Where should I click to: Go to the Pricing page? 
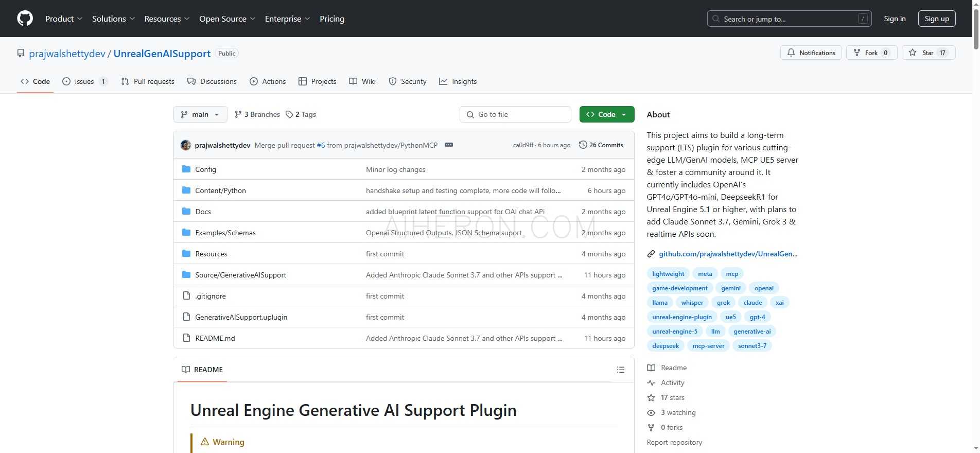[332, 19]
